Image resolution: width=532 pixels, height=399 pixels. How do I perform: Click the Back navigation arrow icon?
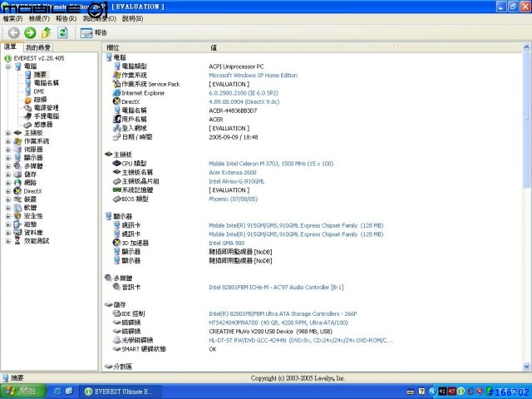click(x=13, y=33)
